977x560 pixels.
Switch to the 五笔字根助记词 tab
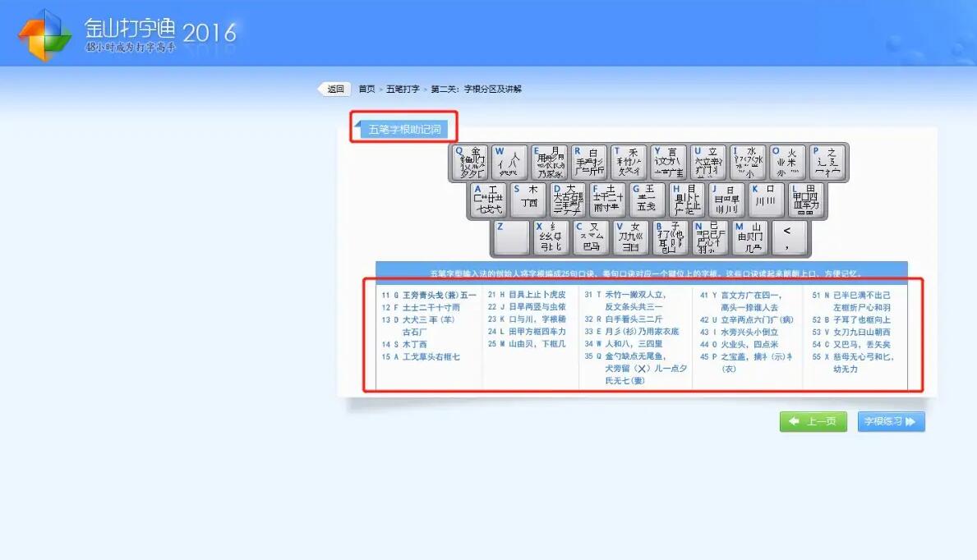403,129
